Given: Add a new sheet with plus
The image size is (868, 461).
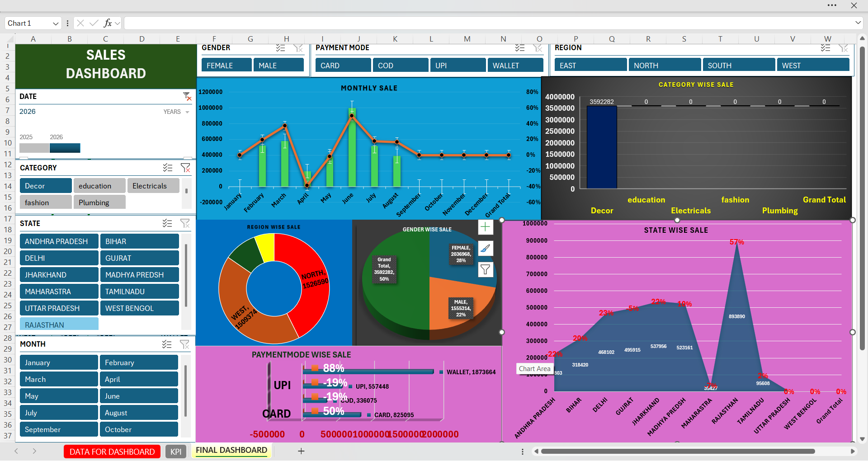Looking at the screenshot, I should coord(301,451).
